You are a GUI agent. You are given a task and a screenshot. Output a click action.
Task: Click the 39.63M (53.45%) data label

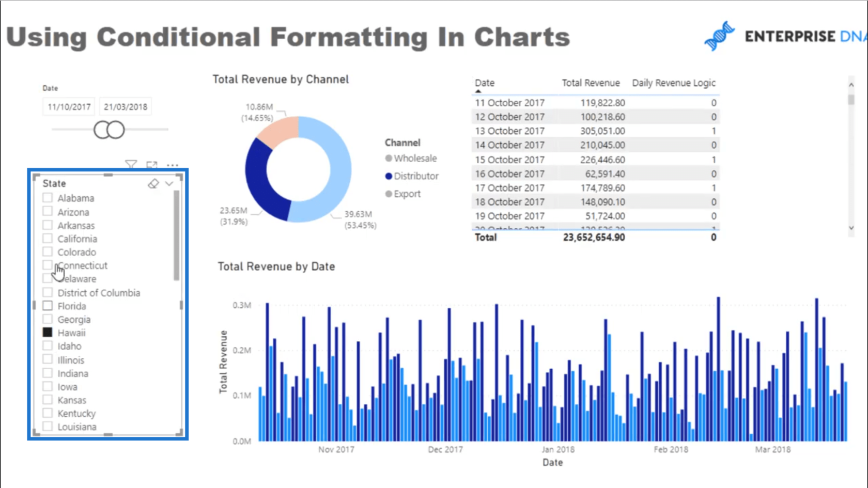[x=360, y=219]
